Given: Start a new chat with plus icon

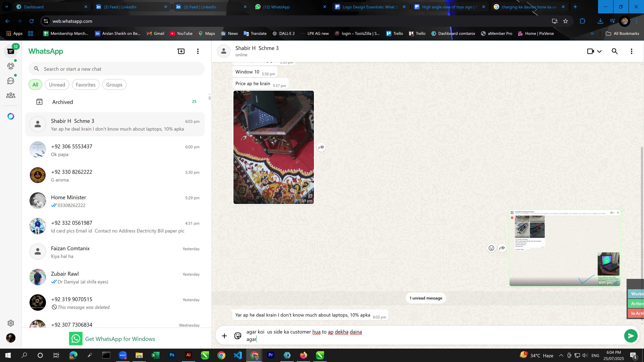Looking at the screenshot, I should 181,51.
